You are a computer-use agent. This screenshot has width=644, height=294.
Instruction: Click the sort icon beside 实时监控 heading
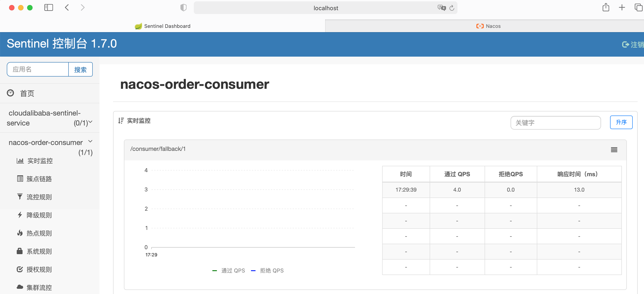click(x=121, y=121)
